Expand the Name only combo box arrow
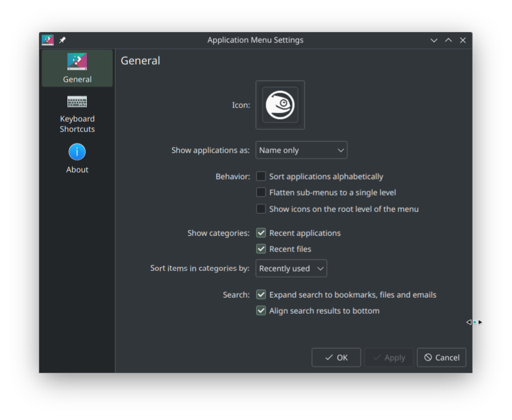The image size is (512, 420). coord(342,150)
